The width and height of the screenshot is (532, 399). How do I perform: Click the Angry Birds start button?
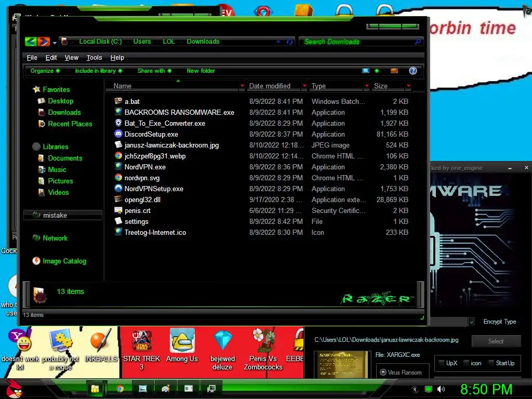(x=14, y=389)
